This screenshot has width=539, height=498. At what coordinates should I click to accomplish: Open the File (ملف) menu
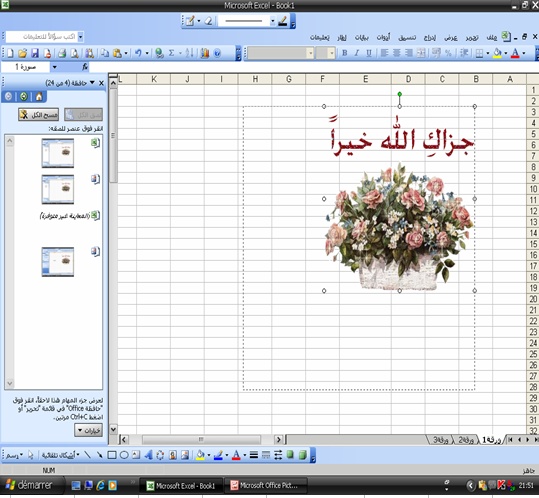pos(492,37)
